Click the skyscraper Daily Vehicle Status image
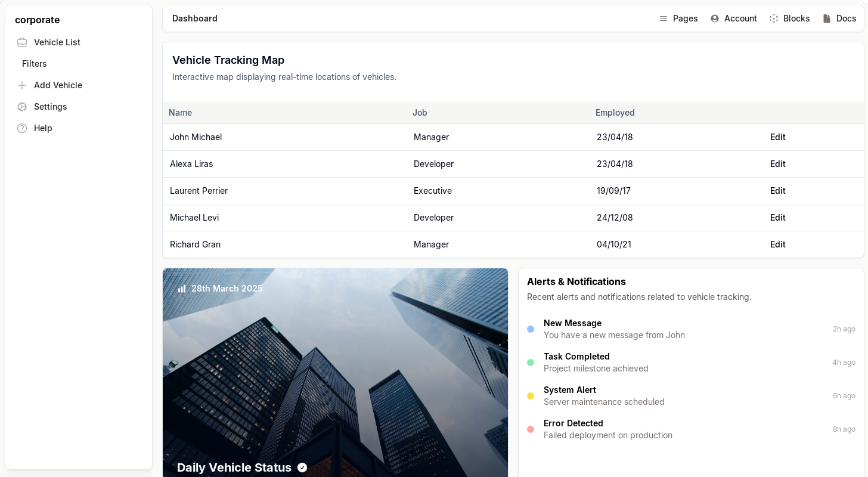 click(x=335, y=376)
